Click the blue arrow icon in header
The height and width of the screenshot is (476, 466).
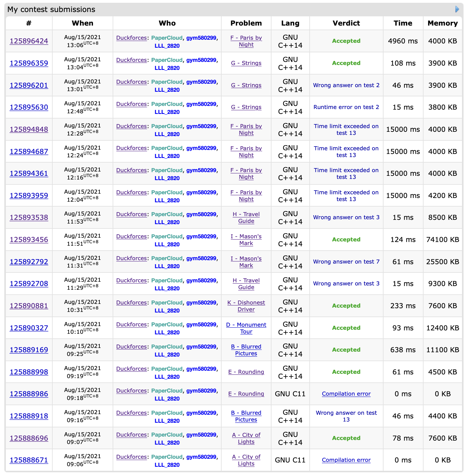[x=457, y=9]
